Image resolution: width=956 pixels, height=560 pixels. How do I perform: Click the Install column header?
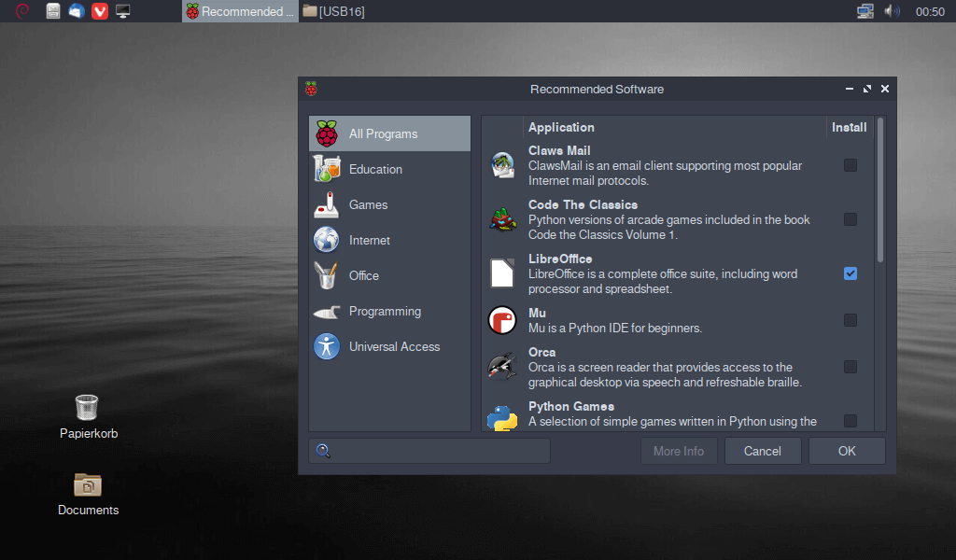tap(850, 127)
